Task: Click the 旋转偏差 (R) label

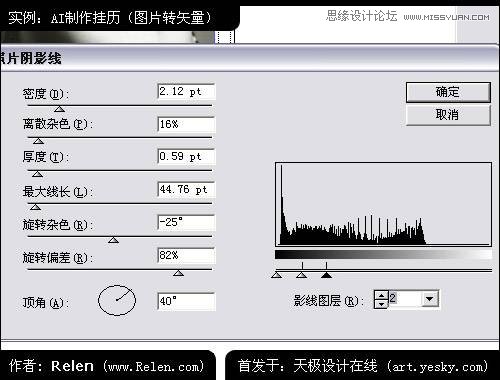Action: point(58,258)
